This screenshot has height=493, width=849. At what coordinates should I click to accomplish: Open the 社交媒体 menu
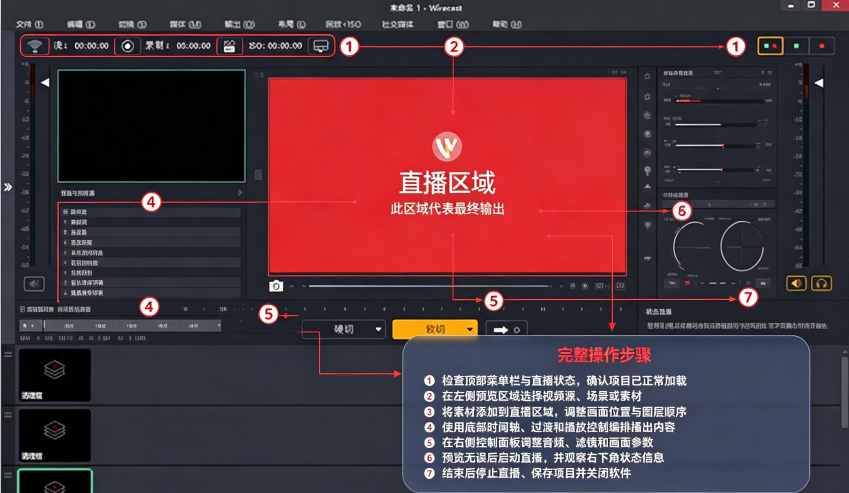click(397, 24)
